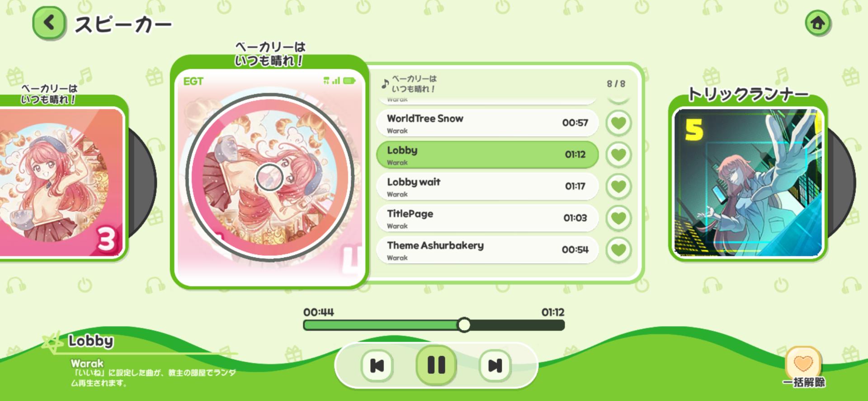Skip to the next track
The width and height of the screenshot is (868, 401).
[x=495, y=365]
